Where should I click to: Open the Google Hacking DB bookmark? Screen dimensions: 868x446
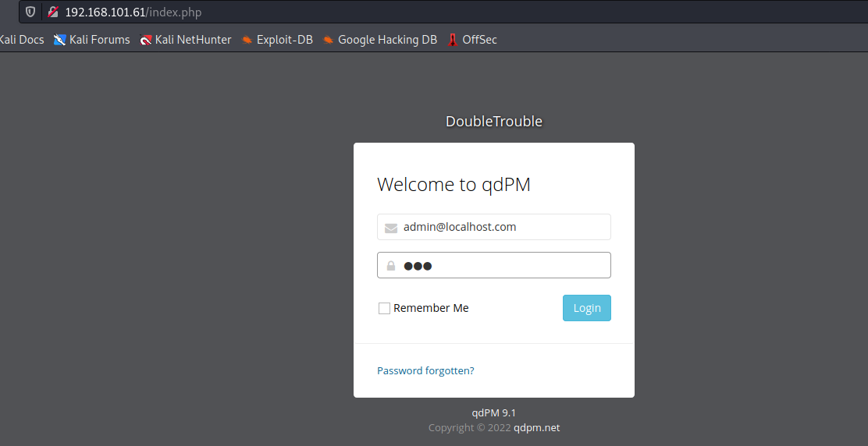(379, 40)
